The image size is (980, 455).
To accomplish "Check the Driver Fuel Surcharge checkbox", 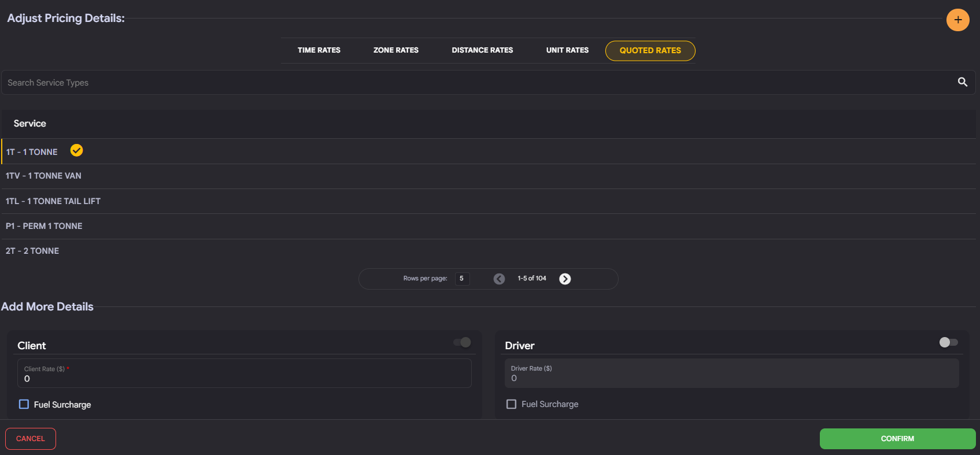I will tap(511, 404).
